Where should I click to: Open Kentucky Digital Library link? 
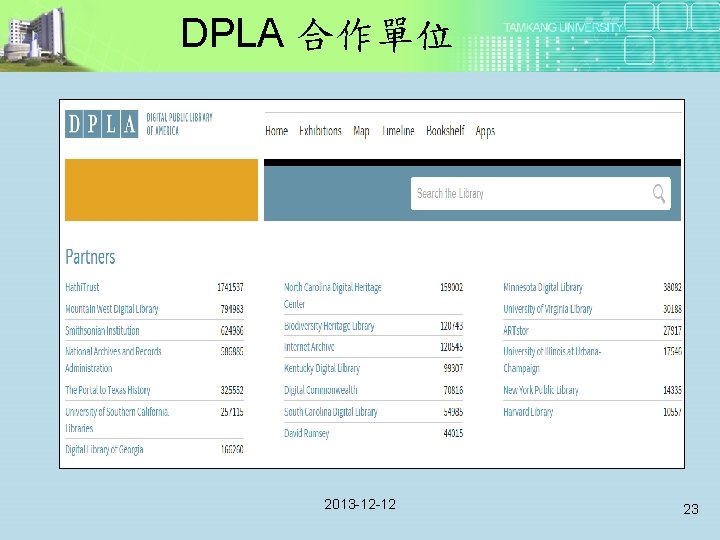tap(322, 368)
